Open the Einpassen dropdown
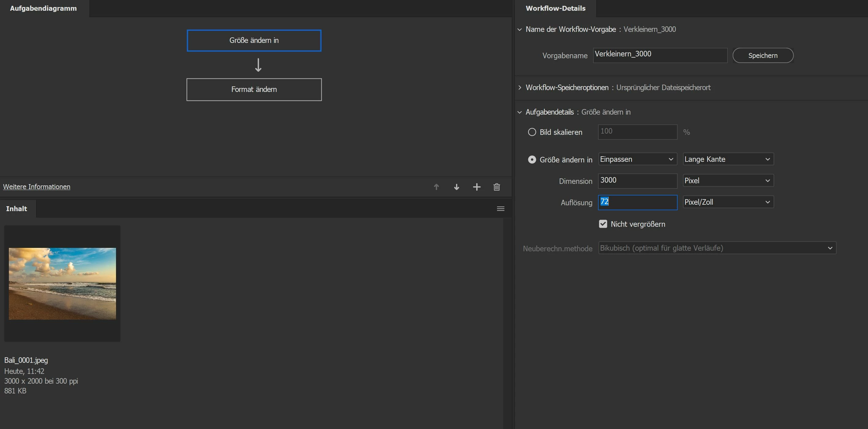The image size is (868, 429). 637,159
